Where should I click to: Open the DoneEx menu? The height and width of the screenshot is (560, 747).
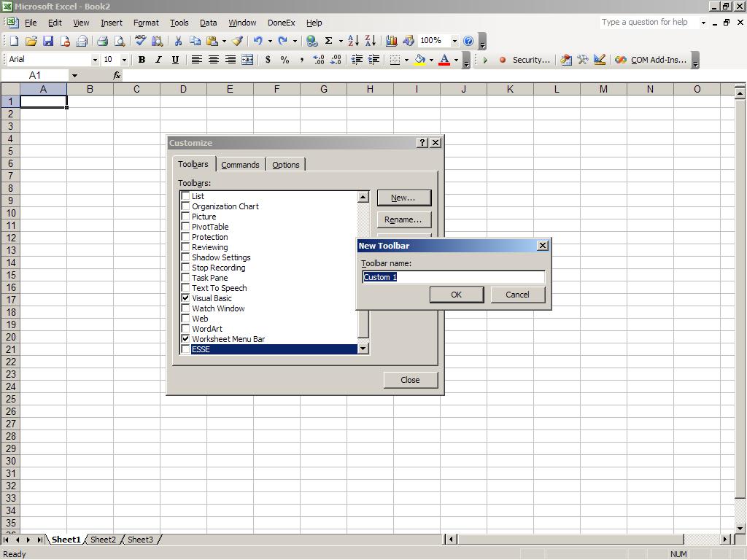tap(281, 23)
